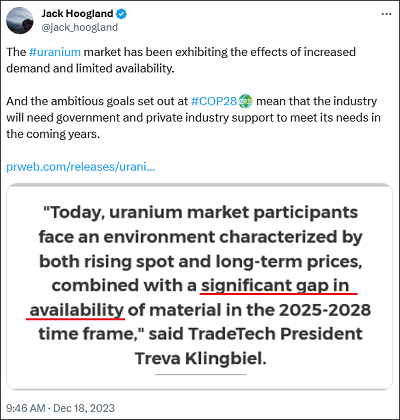The height and width of the screenshot is (420, 400).
Task: Click the underlined 'significant gap in' text
Action: (275, 285)
